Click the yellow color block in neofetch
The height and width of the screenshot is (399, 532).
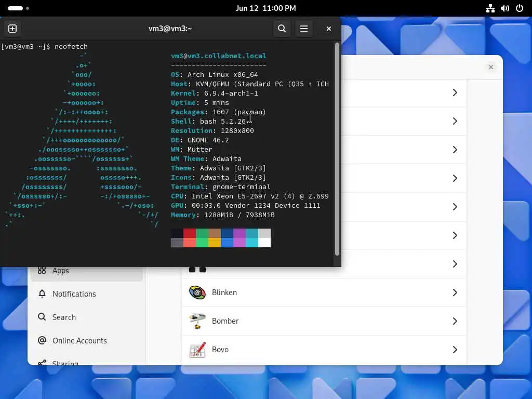(x=215, y=243)
